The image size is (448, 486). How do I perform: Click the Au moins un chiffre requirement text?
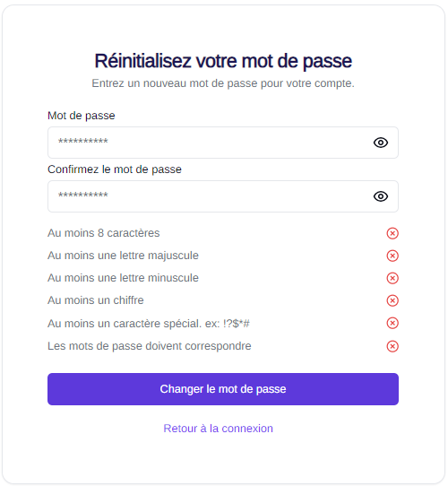[96, 300]
